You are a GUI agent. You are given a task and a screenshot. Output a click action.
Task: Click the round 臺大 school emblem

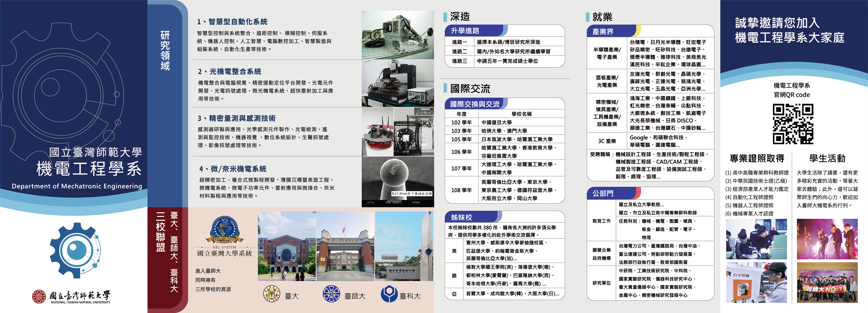click(272, 293)
